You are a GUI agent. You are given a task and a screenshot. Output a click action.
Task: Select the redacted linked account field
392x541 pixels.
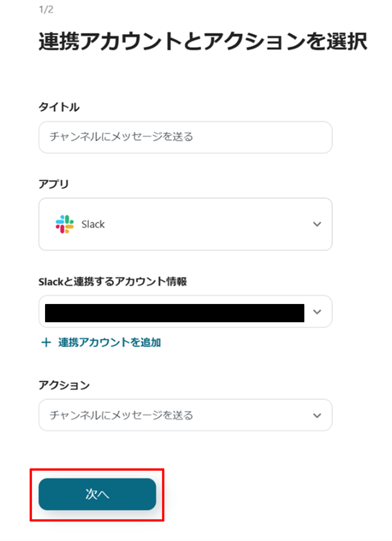coord(174,313)
